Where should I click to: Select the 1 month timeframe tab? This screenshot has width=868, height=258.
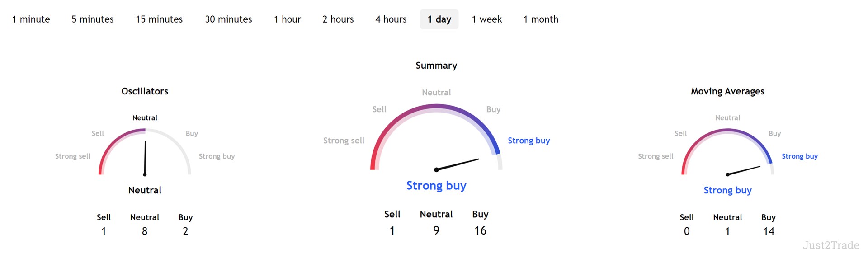tap(541, 19)
